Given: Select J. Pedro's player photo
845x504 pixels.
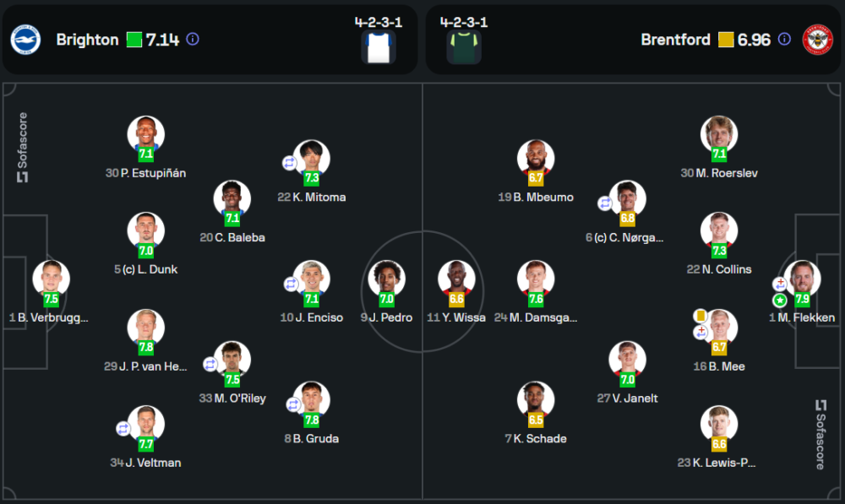Looking at the screenshot, I should [387, 277].
